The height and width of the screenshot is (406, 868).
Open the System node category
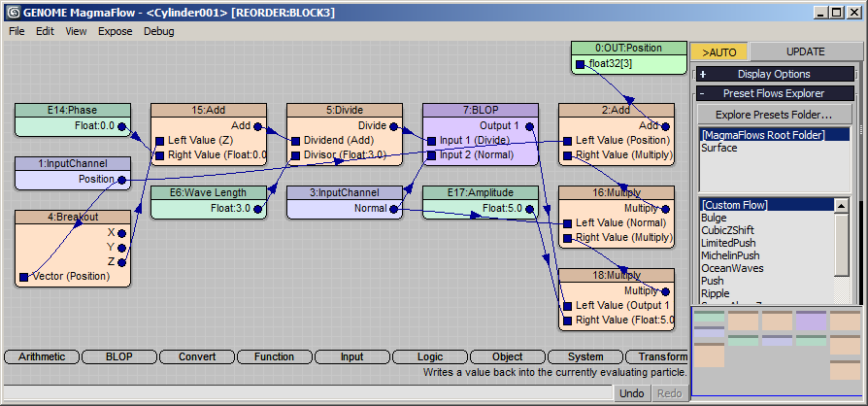pyautogui.click(x=585, y=357)
